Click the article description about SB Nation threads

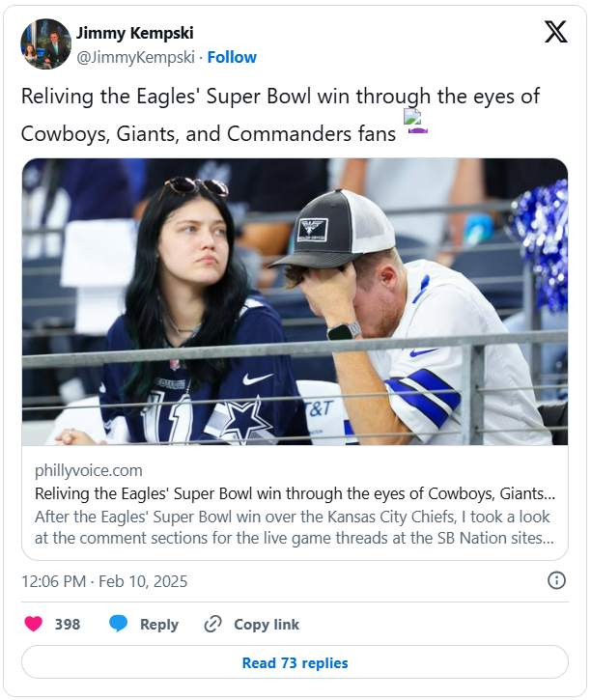[x=295, y=527]
